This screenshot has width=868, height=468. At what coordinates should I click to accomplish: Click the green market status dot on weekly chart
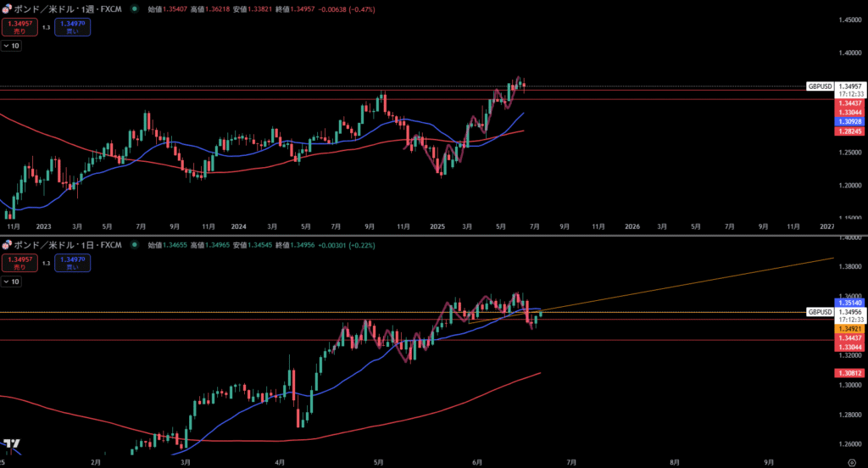click(135, 8)
